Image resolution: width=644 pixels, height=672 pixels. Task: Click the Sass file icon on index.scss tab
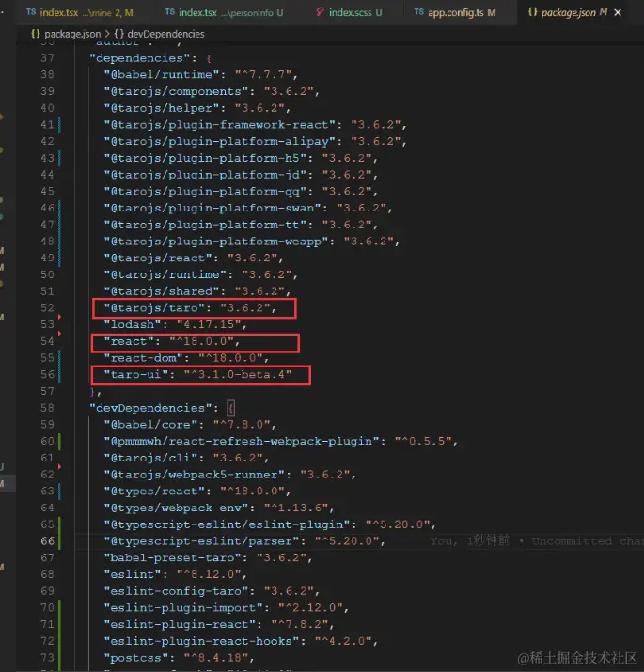(x=320, y=12)
